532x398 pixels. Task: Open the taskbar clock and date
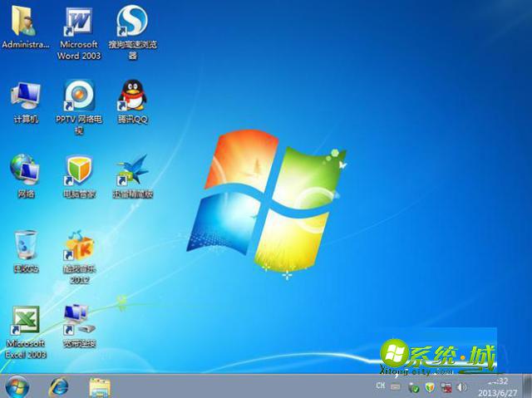[x=494, y=386]
